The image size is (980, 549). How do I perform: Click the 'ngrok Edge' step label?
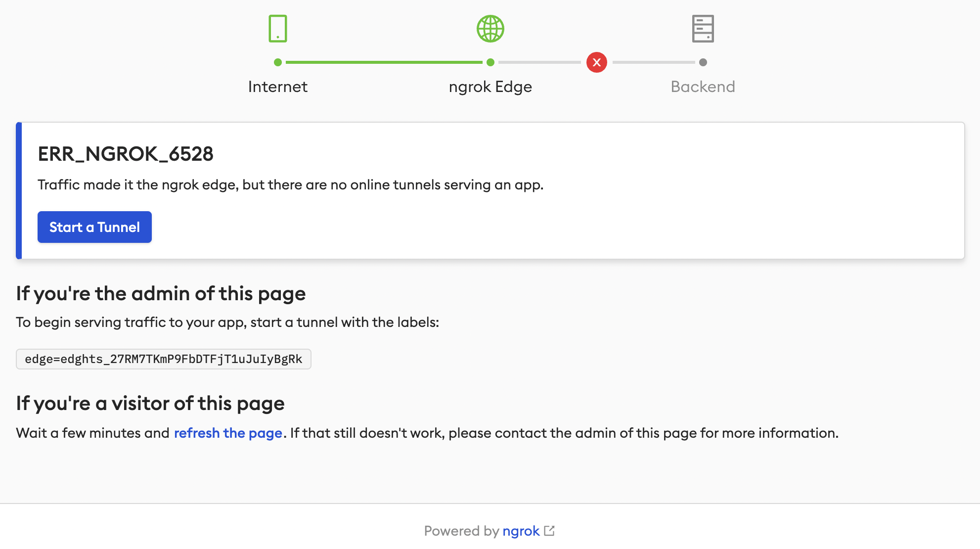pos(490,87)
